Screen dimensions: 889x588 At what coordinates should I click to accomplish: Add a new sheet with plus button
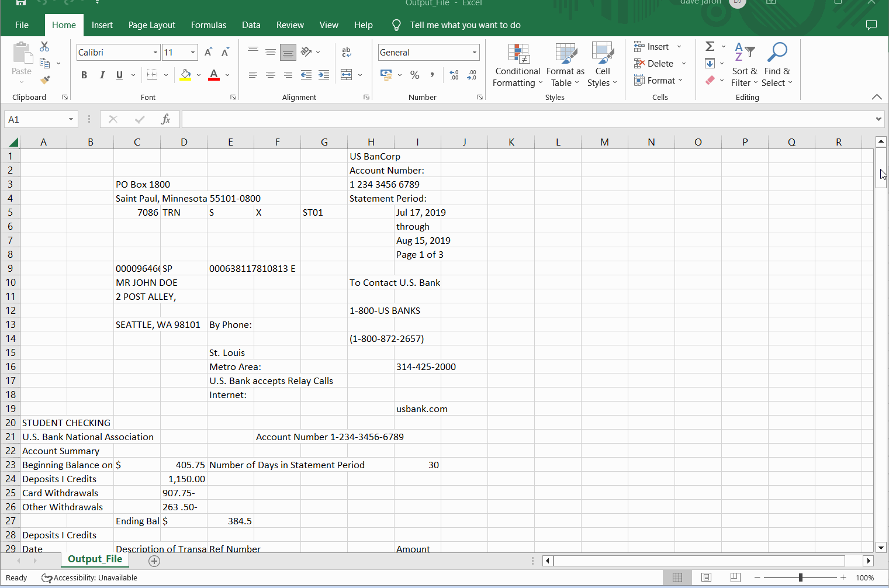(x=154, y=561)
